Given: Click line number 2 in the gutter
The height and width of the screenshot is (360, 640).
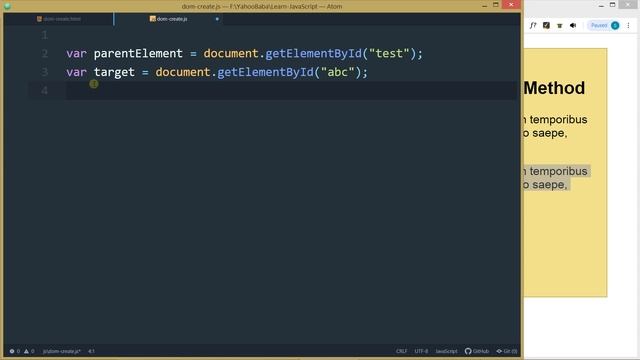Looking at the screenshot, I should (44, 53).
